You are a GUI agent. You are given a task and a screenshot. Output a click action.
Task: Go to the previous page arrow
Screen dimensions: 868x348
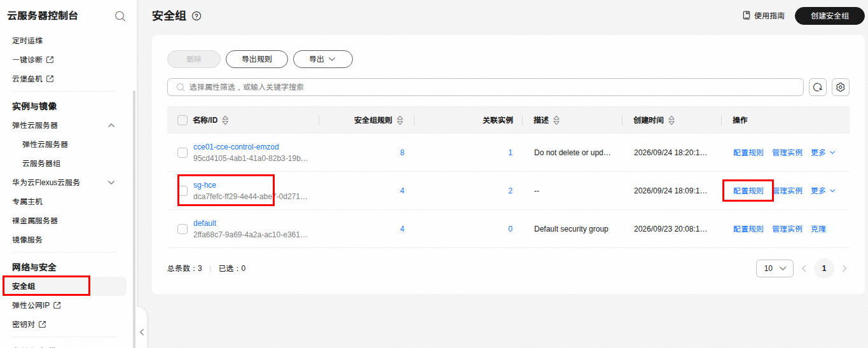(x=804, y=268)
